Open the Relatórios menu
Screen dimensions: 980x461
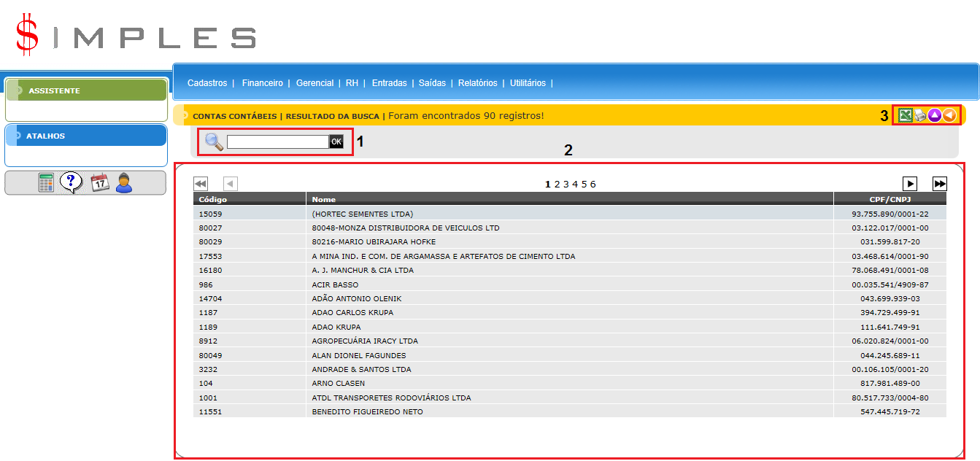(477, 83)
